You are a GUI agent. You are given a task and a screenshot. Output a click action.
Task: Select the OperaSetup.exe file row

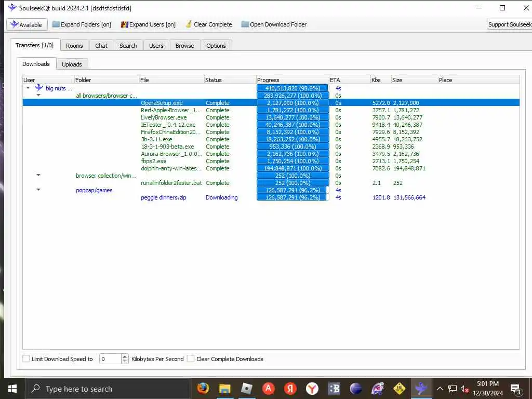pyautogui.click(x=271, y=103)
